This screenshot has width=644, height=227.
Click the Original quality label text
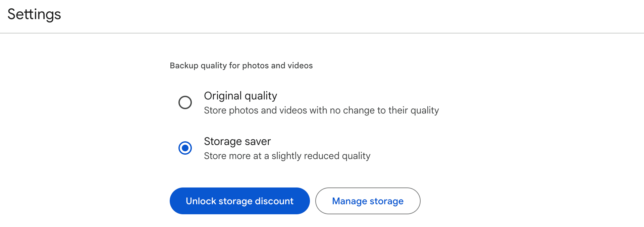[x=240, y=96]
